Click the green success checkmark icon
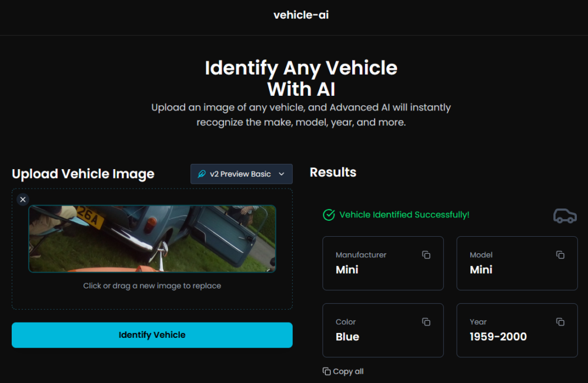 pos(329,215)
